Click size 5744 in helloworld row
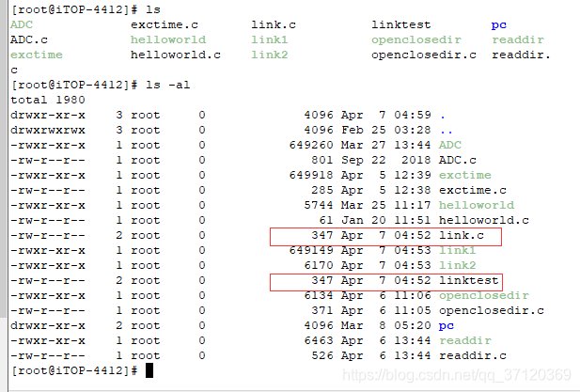 [x=319, y=205]
